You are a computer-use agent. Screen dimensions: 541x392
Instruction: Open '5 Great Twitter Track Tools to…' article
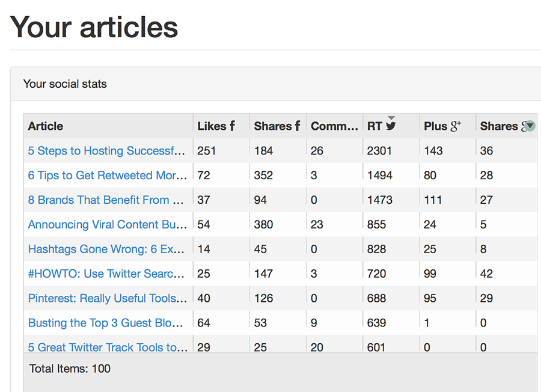coord(107,347)
